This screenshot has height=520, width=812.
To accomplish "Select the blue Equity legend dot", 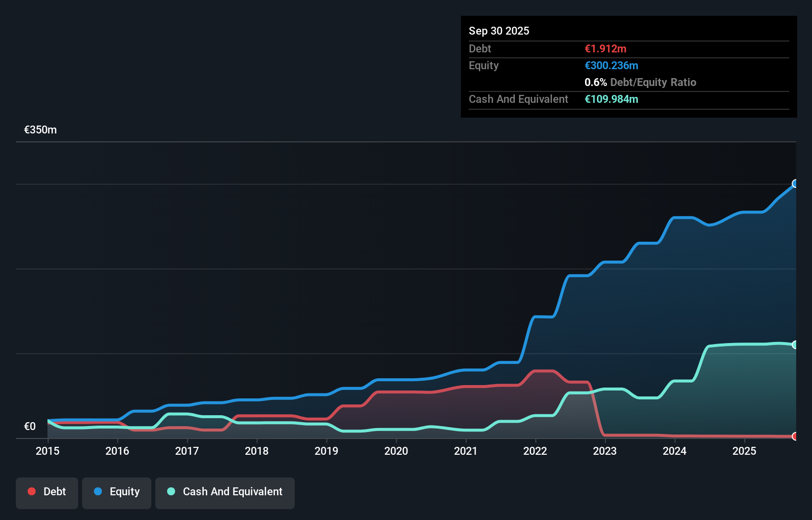I will point(98,491).
